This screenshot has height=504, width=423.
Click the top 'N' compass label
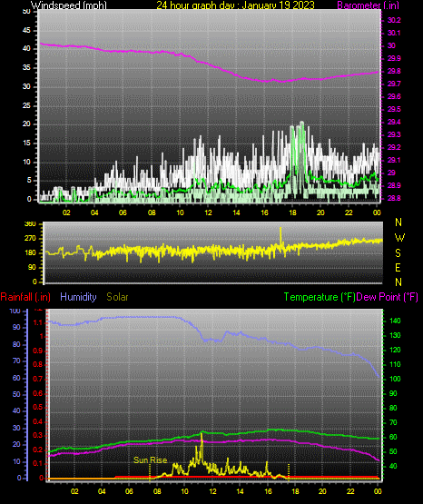(x=398, y=222)
